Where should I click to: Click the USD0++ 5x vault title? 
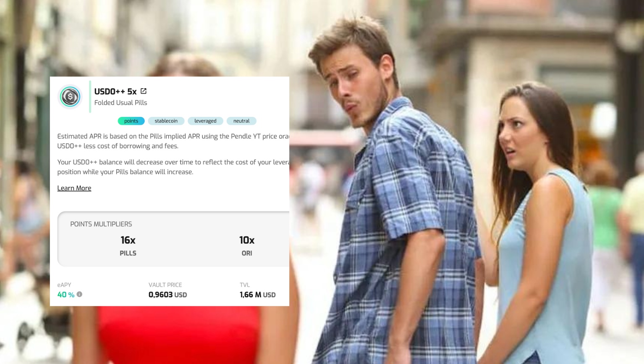pos(115,91)
